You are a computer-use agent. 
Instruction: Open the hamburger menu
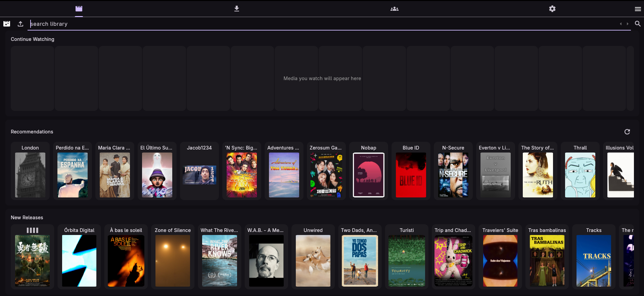pos(638,9)
